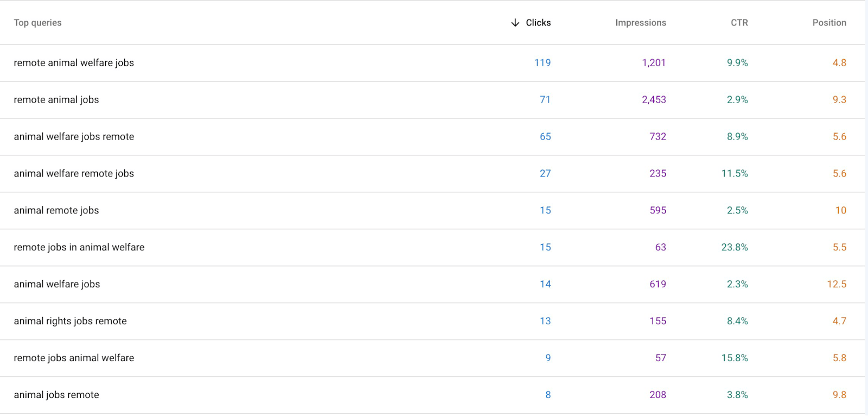Sort table by CTR column header
This screenshot has width=868, height=416.
click(x=739, y=23)
